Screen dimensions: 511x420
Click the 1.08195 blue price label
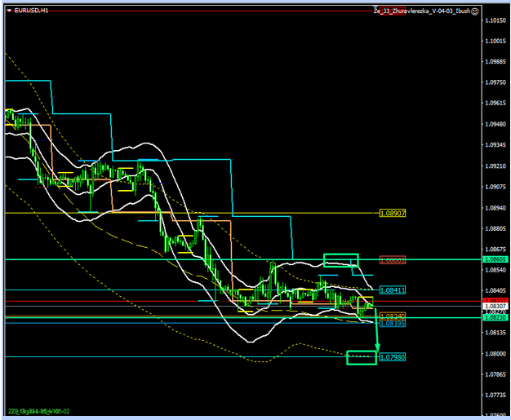[393, 323]
